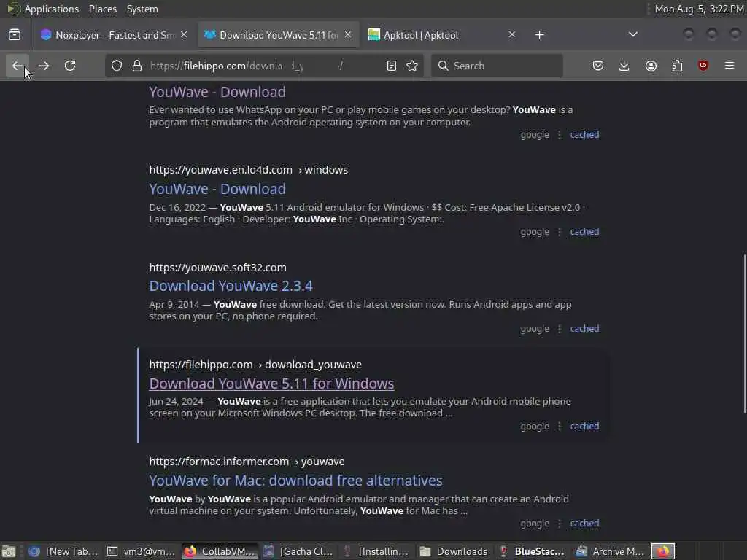This screenshot has width=747, height=560.
Task: Open the Places menu
Action: pyautogui.click(x=103, y=9)
